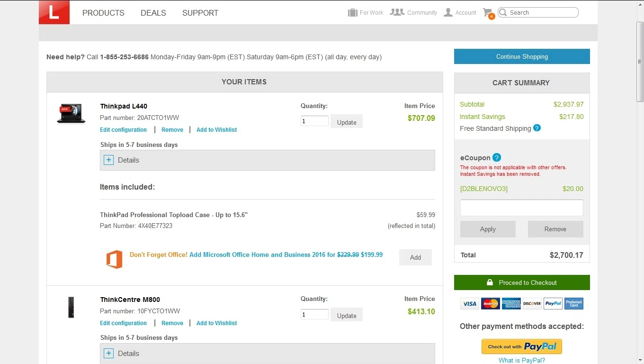Image resolution: width=644 pixels, height=364 pixels.
Task: Click the phone number 1-855-253-6686
Action: click(124, 57)
